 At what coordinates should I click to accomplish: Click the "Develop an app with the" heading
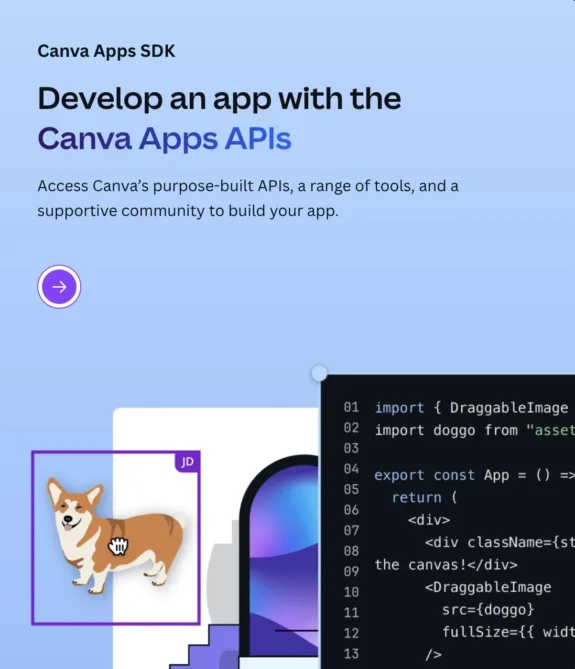pos(219,99)
